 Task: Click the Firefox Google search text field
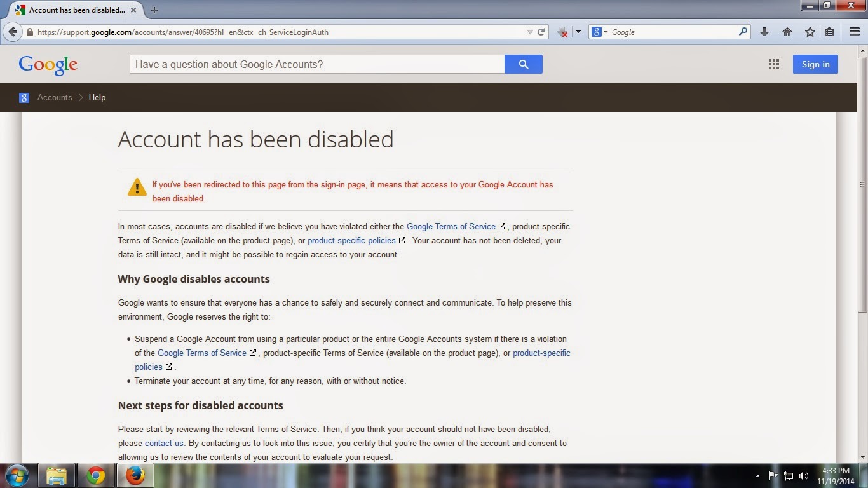[x=674, y=32]
